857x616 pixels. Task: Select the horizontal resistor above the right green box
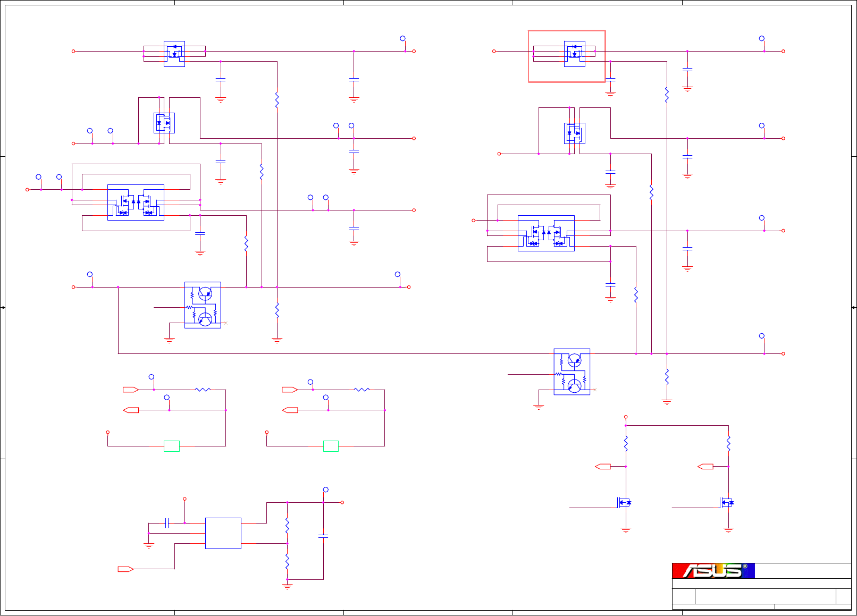point(362,390)
